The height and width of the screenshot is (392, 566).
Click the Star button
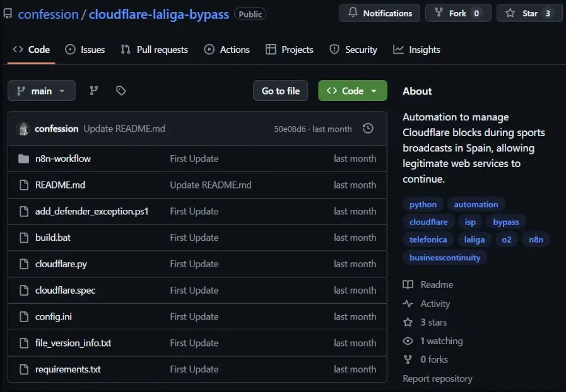(529, 13)
